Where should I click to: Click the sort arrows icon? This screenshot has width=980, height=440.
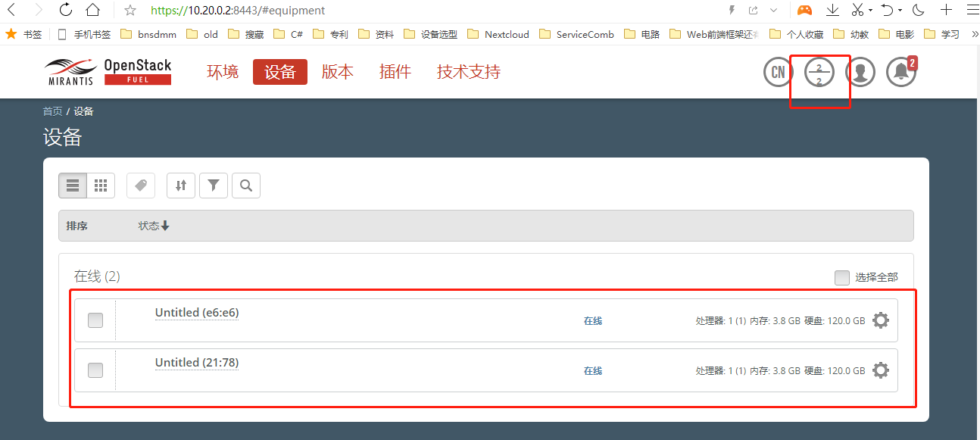pos(180,185)
